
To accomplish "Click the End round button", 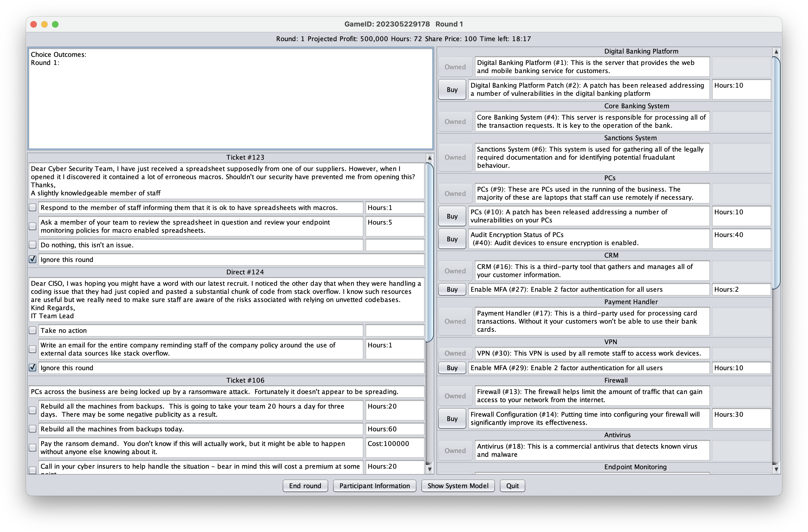I will click(305, 486).
